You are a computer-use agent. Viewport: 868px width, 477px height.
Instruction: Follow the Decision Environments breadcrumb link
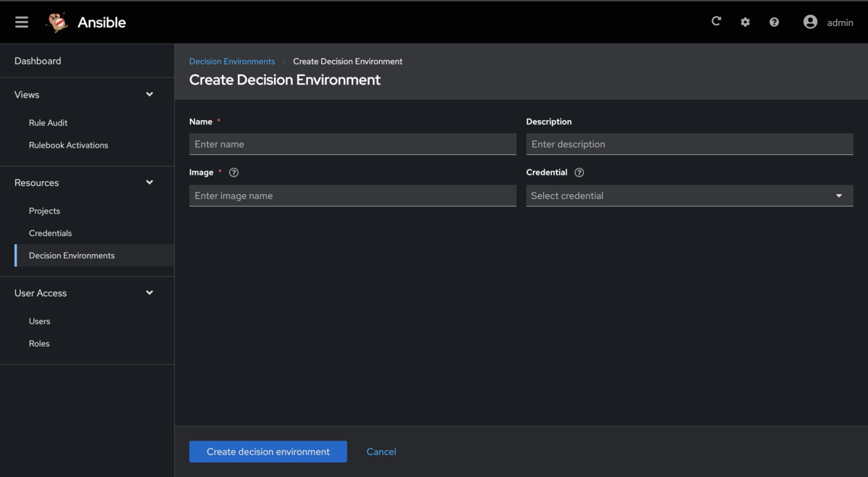[x=231, y=62]
